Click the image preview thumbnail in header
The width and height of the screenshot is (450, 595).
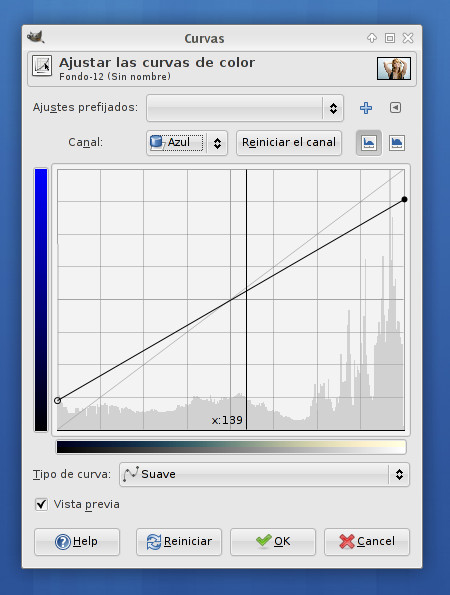[x=393, y=68]
